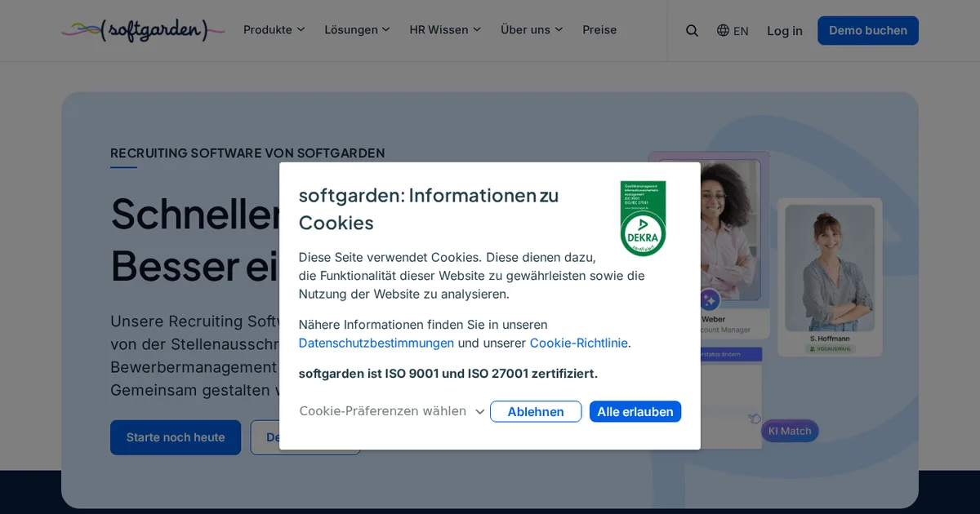Click the Demo buchen button
This screenshot has height=514, width=980.
[x=868, y=30]
